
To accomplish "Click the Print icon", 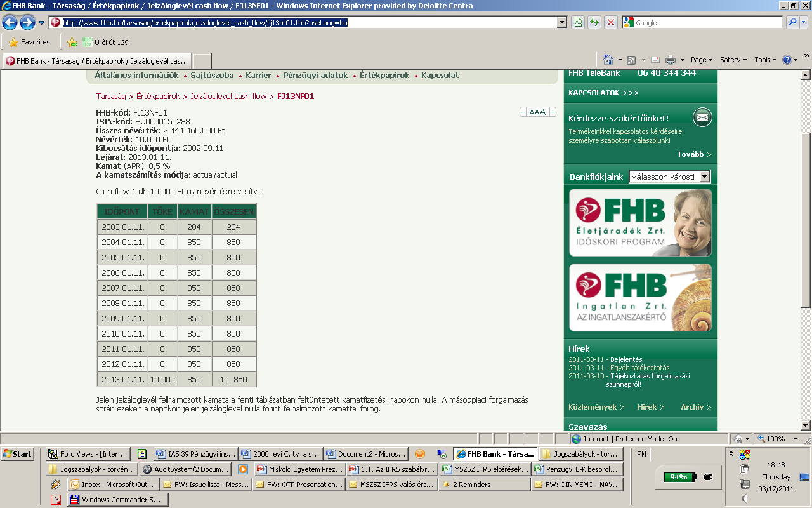I will [671, 60].
